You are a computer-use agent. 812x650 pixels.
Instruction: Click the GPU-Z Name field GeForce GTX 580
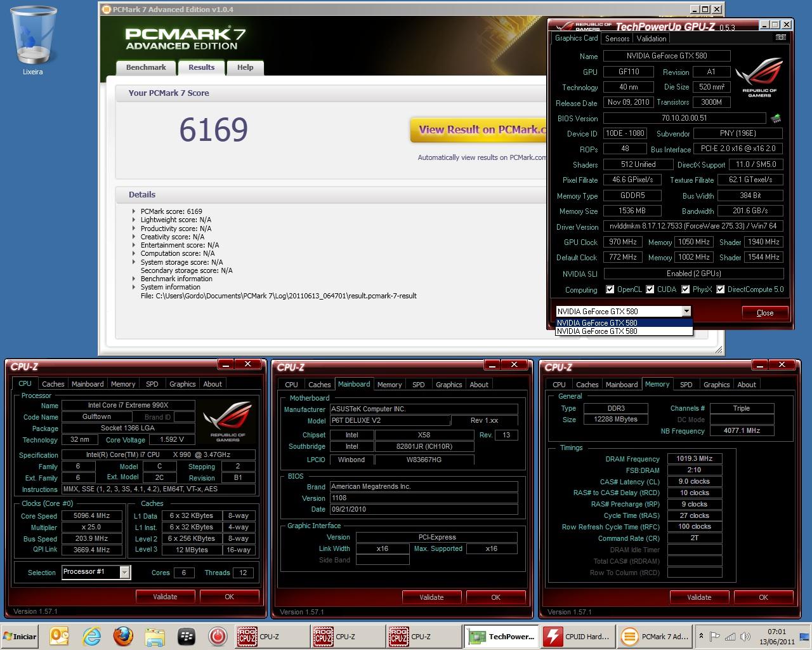coord(667,56)
